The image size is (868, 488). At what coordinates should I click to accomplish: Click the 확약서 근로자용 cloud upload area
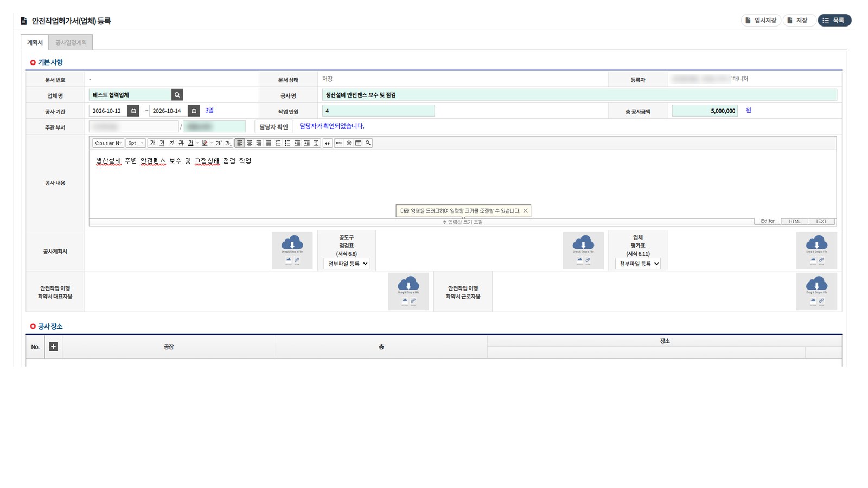816,292
